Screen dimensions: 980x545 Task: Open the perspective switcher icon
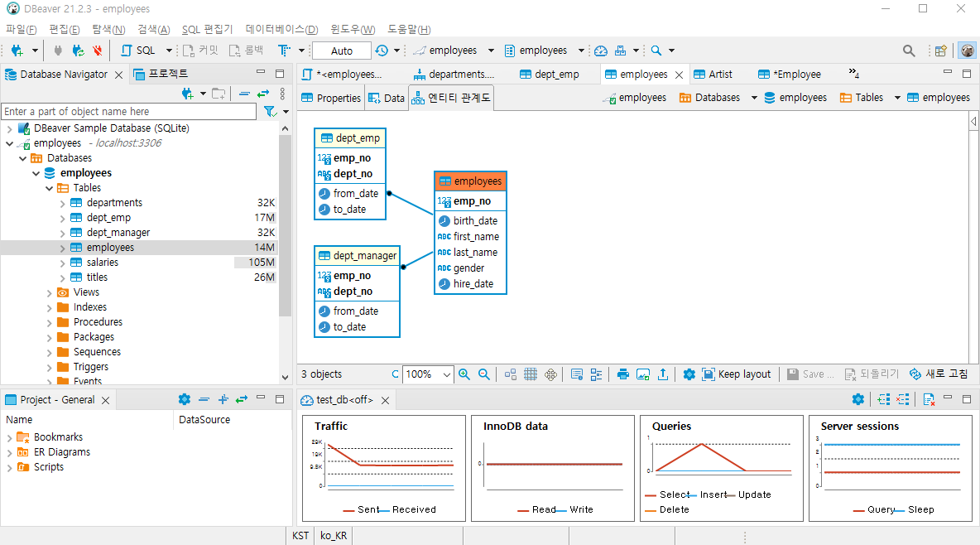[x=940, y=51]
